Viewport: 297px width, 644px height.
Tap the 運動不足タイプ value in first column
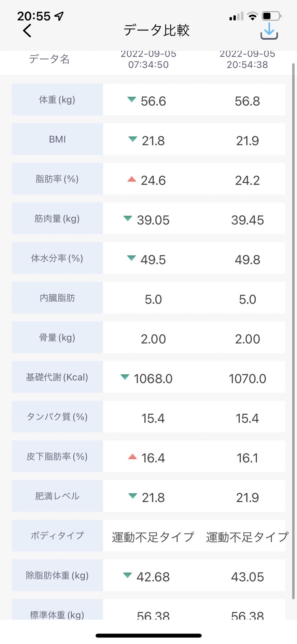153,537
